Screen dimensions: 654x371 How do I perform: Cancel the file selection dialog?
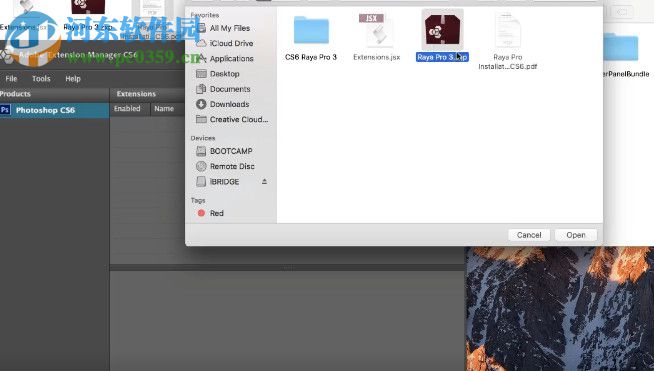click(529, 235)
